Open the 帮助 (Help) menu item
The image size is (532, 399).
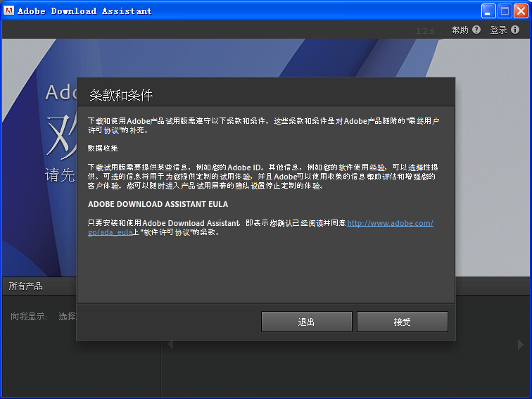coord(460,30)
